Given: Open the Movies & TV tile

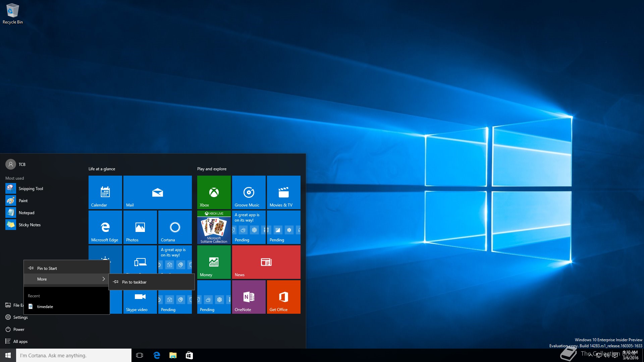Looking at the screenshot, I should [284, 192].
